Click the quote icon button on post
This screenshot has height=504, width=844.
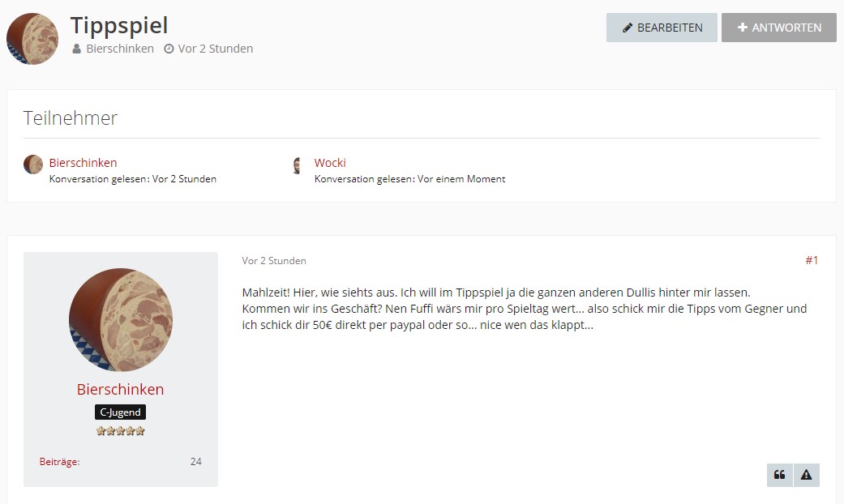(779, 475)
